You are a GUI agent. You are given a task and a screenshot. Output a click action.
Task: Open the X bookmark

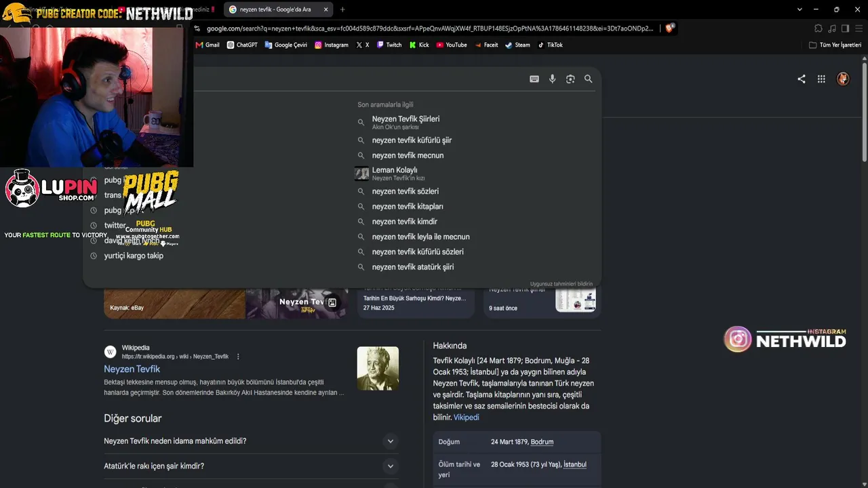tap(363, 45)
